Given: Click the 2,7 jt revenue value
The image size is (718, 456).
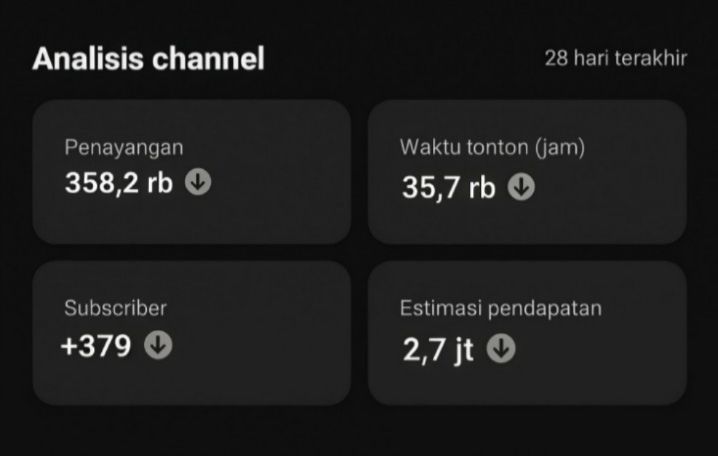Looking at the screenshot, I should [438, 350].
